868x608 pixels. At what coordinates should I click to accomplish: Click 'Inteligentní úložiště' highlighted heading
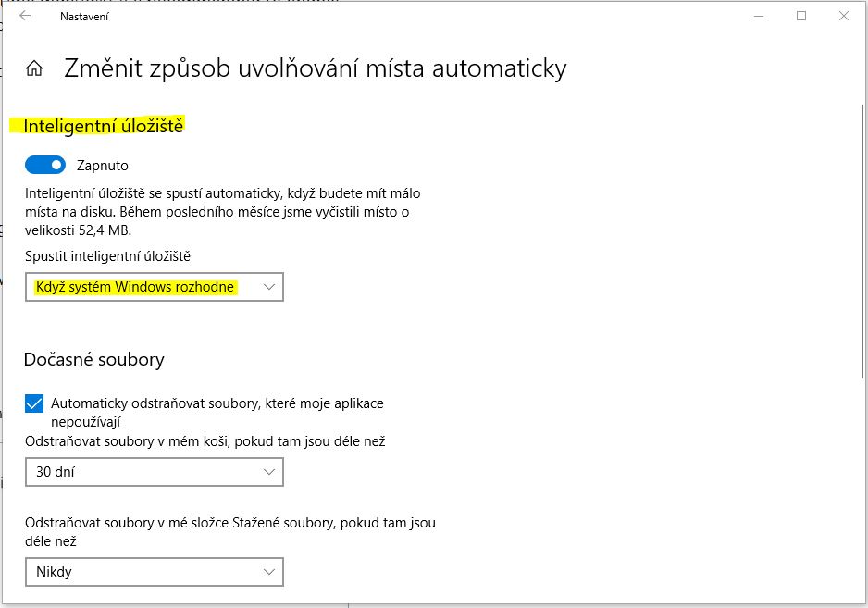tap(103, 126)
